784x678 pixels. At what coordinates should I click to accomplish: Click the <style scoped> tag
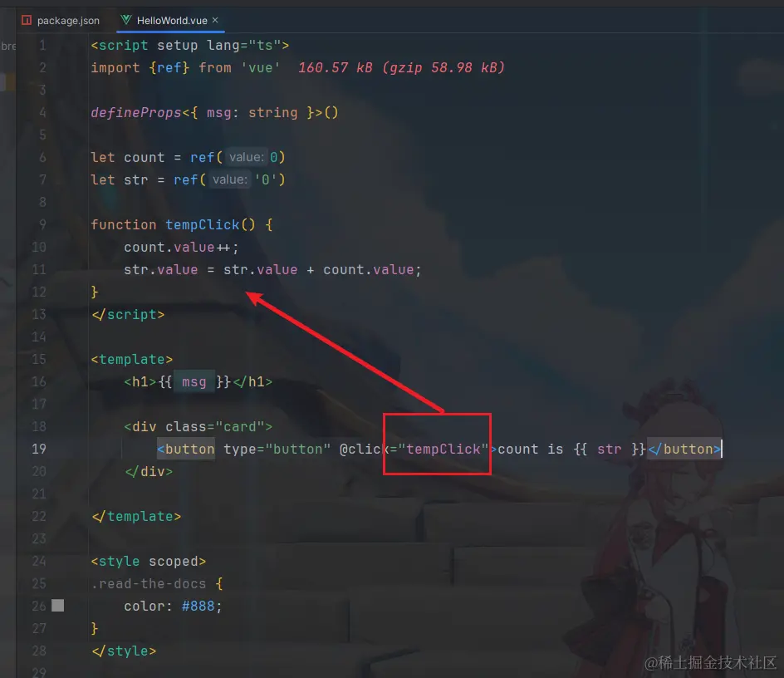click(x=149, y=561)
